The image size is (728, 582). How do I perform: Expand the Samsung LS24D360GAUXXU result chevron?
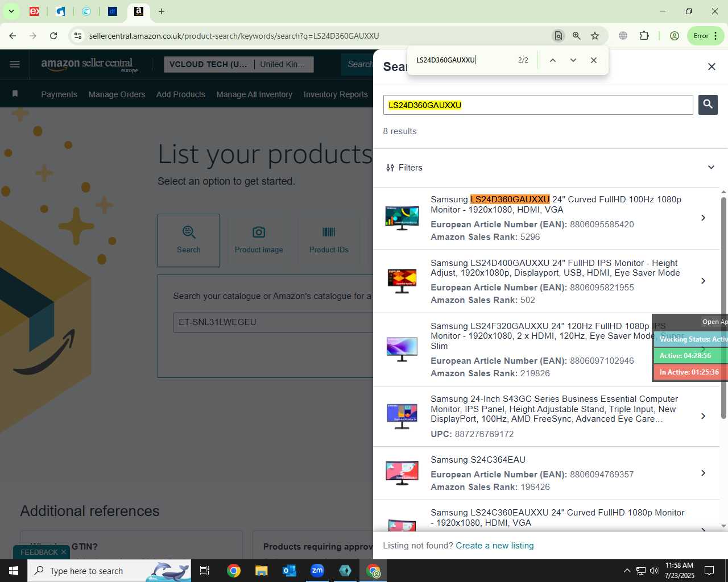point(703,218)
